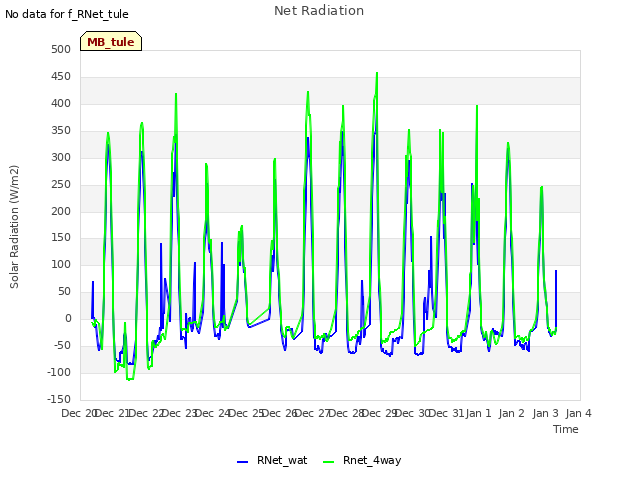Image resolution: width=640 pixels, height=480 pixels.
Task: Click the Jan 3 x-axis date label
Action: point(545,413)
